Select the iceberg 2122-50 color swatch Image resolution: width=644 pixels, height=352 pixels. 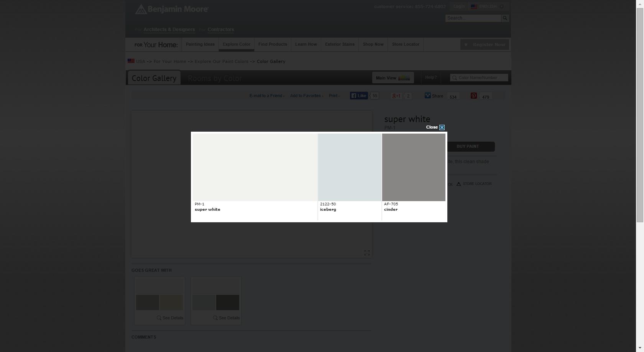[350, 167]
